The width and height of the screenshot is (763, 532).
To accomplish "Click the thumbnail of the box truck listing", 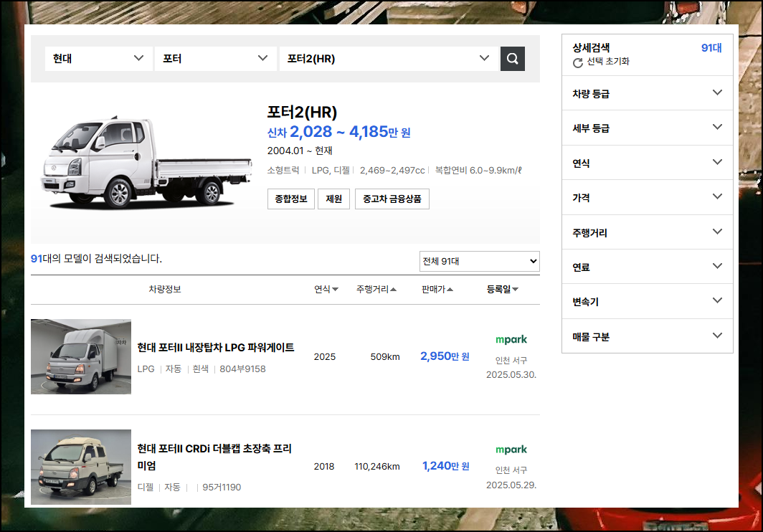I will tap(81, 357).
